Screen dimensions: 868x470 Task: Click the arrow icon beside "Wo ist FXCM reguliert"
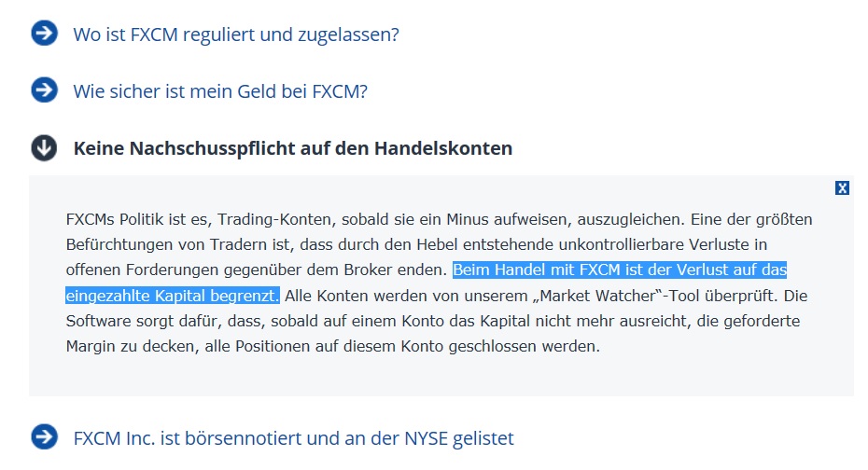[44, 35]
